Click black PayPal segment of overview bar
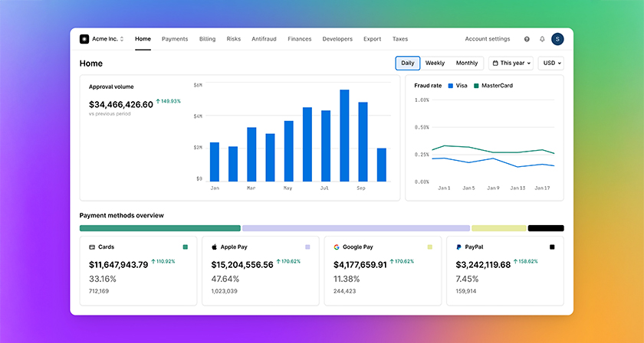Screen dimensions: 644x343 pyautogui.click(x=546, y=228)
